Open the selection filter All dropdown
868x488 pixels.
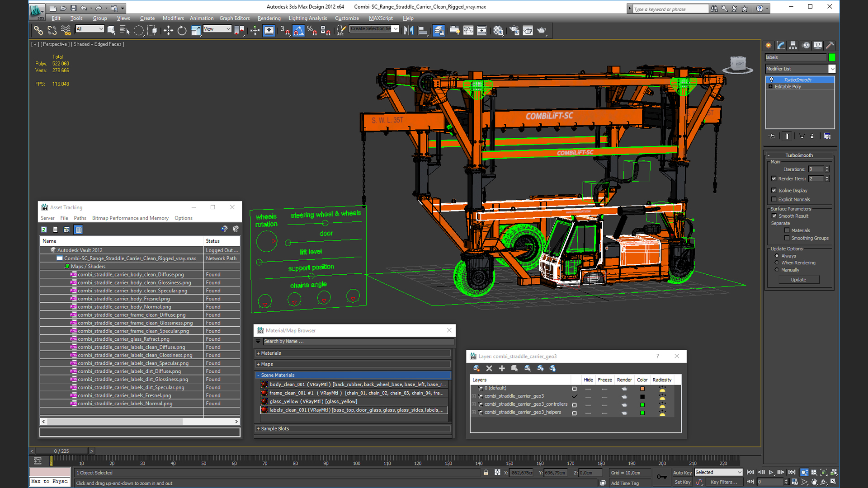tap(90, 29)
